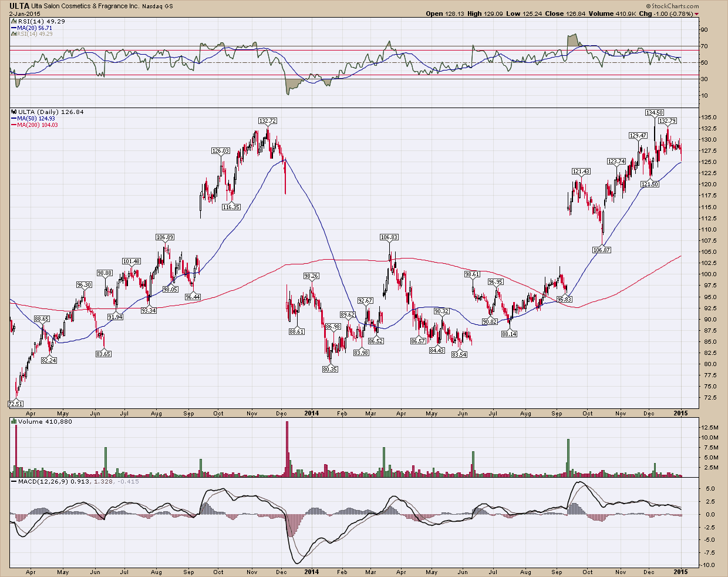Click the blue line swatch before MA(50)

[14, 118]
